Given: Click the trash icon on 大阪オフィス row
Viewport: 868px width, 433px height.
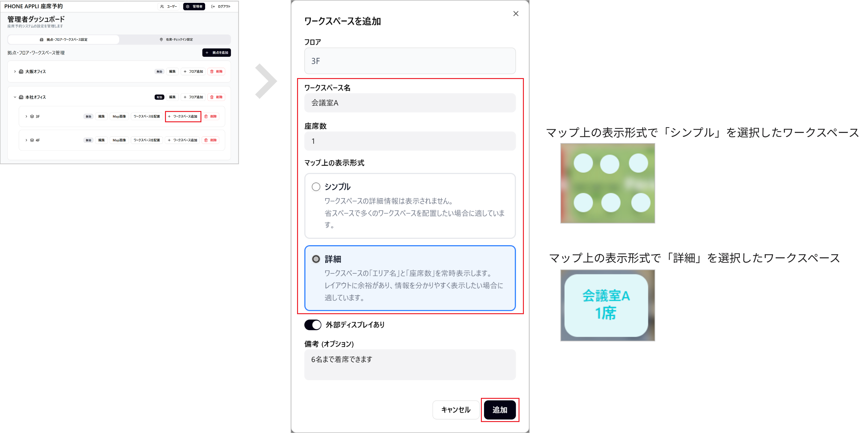Looking at the screenshot, I should [212, 71].
